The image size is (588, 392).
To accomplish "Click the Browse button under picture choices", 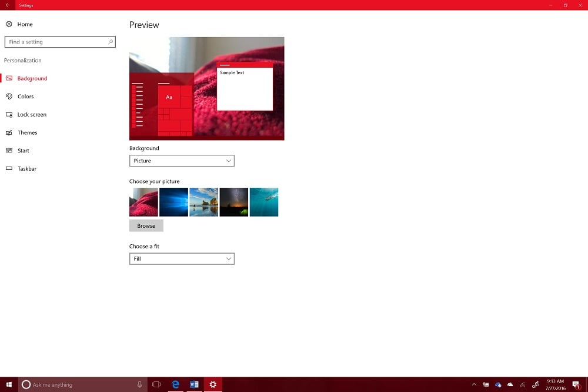I will (x=146, y=225).
